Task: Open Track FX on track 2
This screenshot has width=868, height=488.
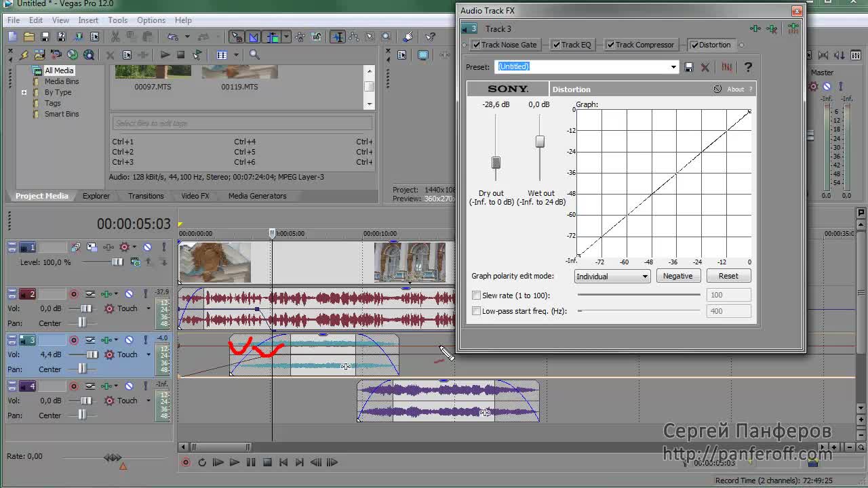Action: pos(105,293)
